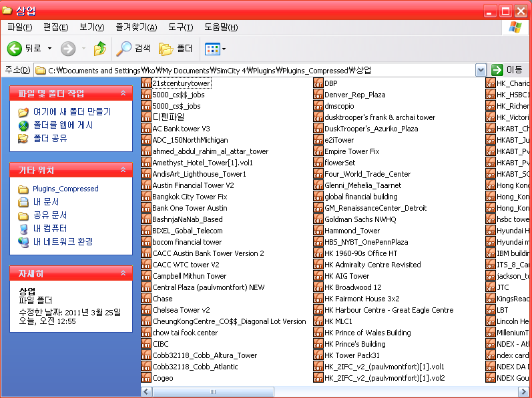Click 폴더를 웹에 게시 link
Image resolution: width=532 pixels, height=398 pixels.
point(63,125)
